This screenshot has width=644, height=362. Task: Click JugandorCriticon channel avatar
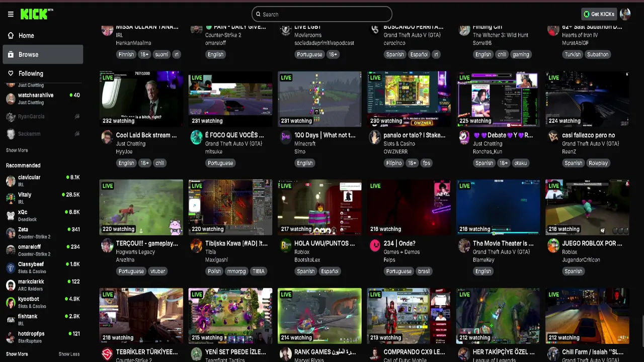(x=553, y=245)
